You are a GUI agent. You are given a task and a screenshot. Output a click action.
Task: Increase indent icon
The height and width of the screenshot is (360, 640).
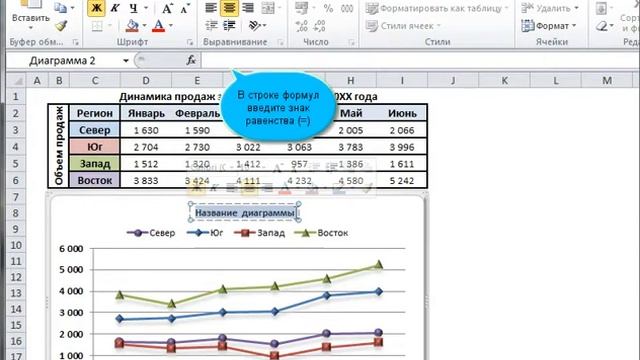click(x=229, y=26)
